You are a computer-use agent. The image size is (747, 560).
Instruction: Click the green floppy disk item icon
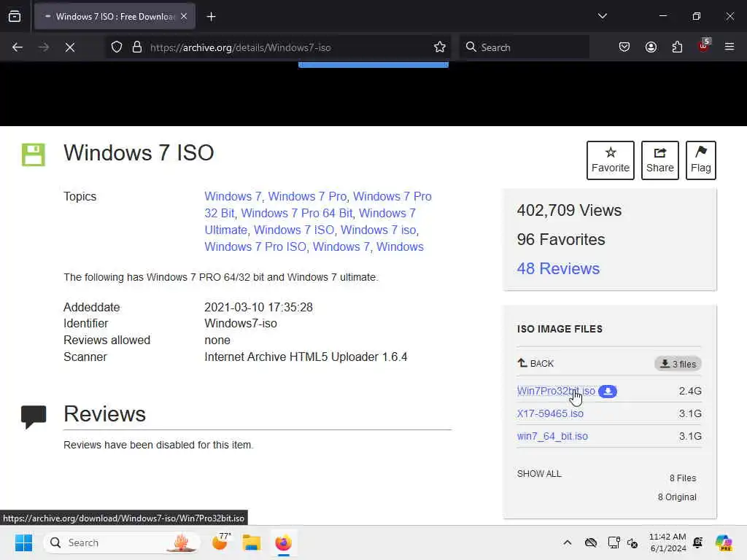[x=34, y=155]
